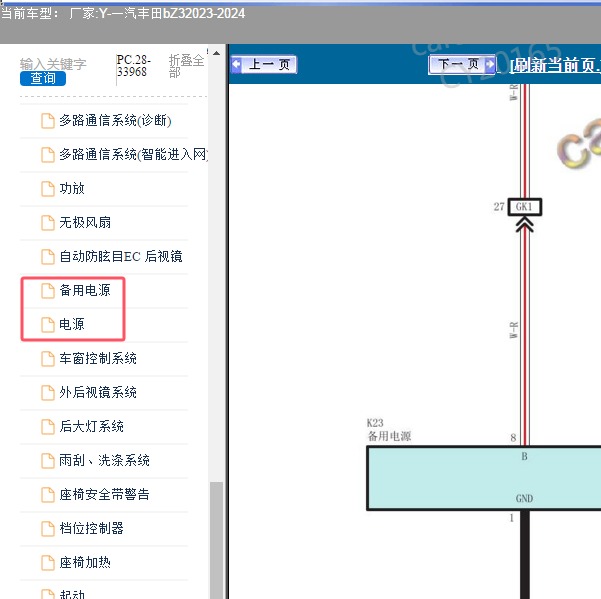Click the K23 备用电源 component block
Viewport: 601px width, 599px height.
[x=484, y=478]
